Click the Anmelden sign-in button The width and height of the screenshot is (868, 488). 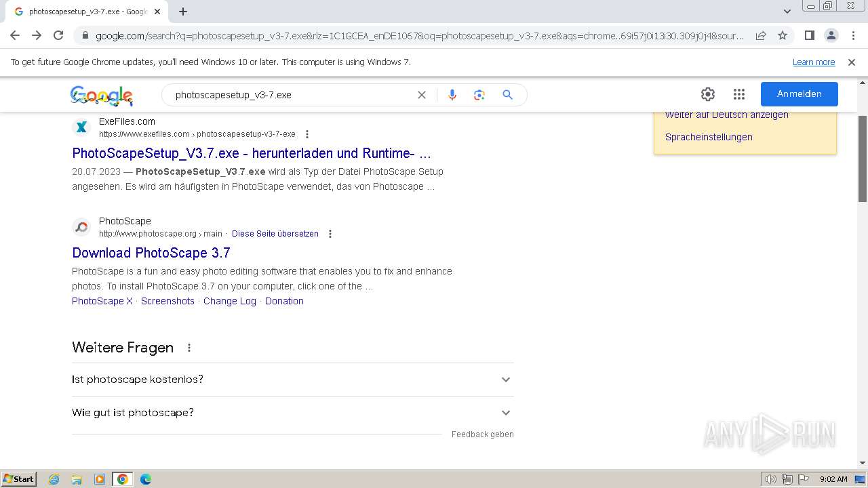coord(800,94)
